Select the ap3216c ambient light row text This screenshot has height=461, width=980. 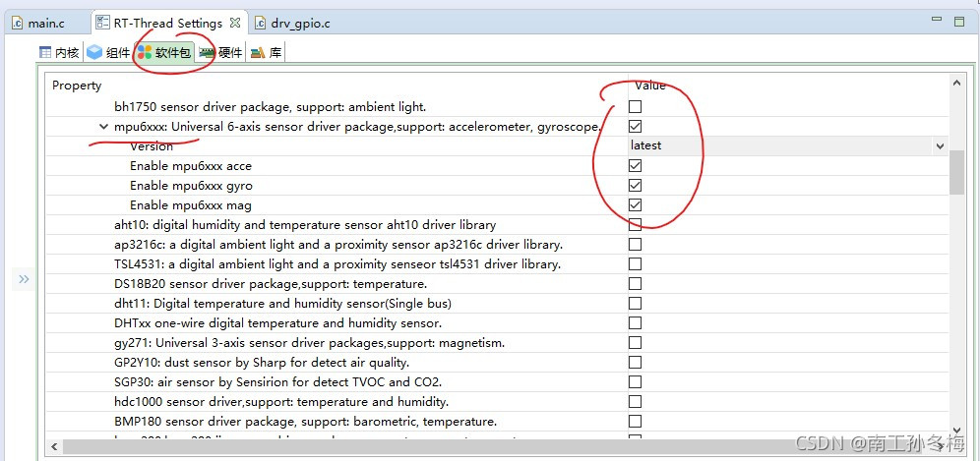[x=338, y=245]
